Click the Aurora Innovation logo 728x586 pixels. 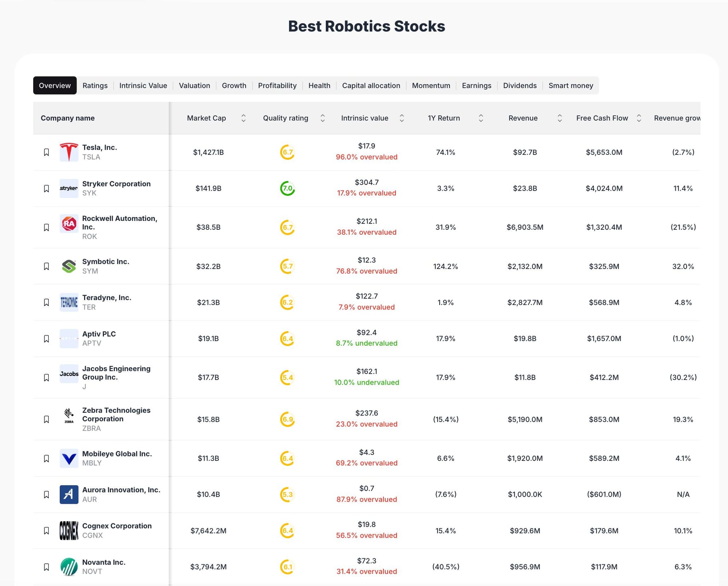click(69, 494)
